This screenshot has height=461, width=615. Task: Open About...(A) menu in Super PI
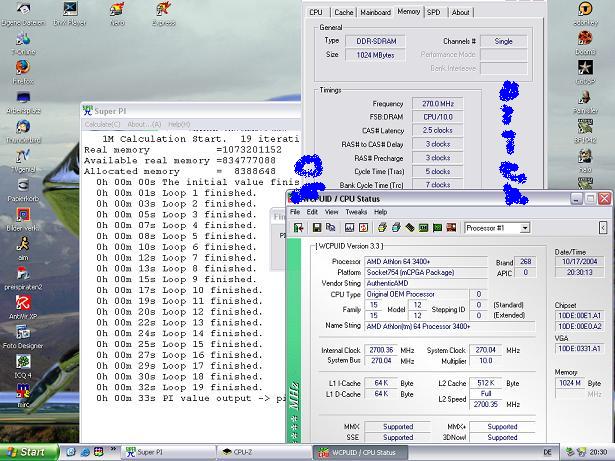coord(144,124)
